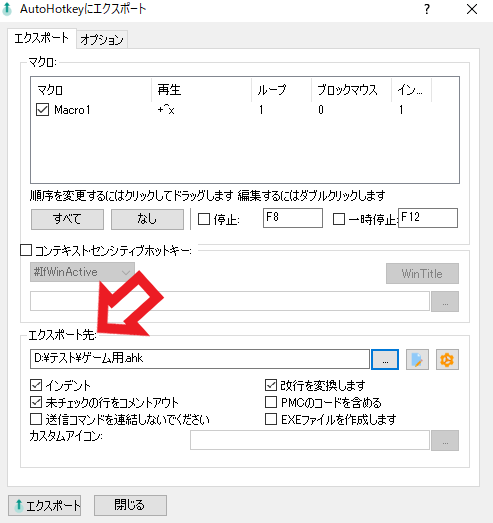This screenshot has height=523, width=493.
Task: Click the export path field D:¥テスト¥ゲーム用.ahk
Action: (x=200, y=359)
